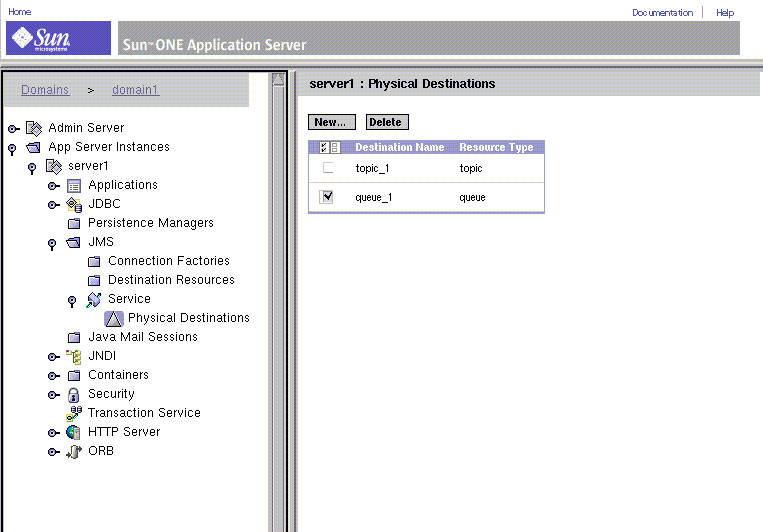Select Physical Destinations tree label
Screen dimensions: 763x532
(x=189, y=318)
